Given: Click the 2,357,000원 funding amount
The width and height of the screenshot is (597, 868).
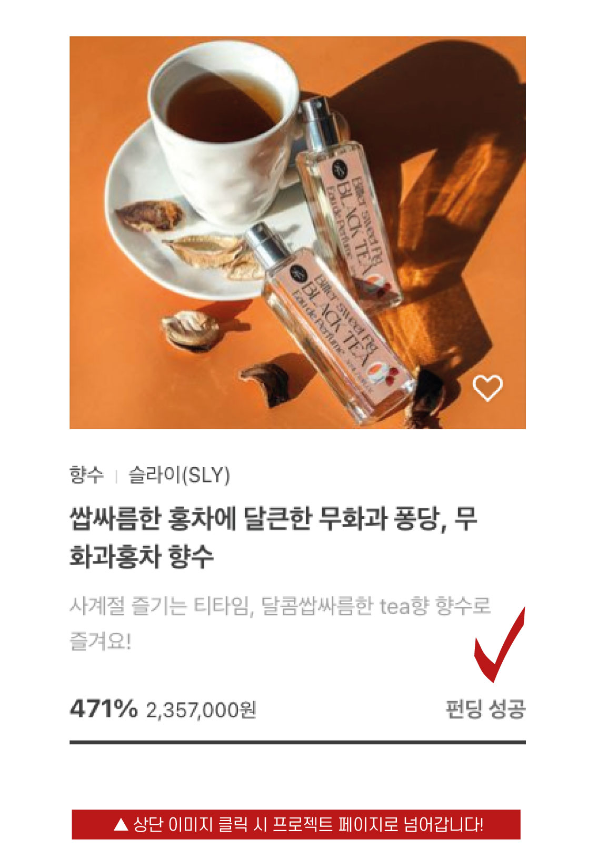Looking at the screenshot, I should coord(201,709).
